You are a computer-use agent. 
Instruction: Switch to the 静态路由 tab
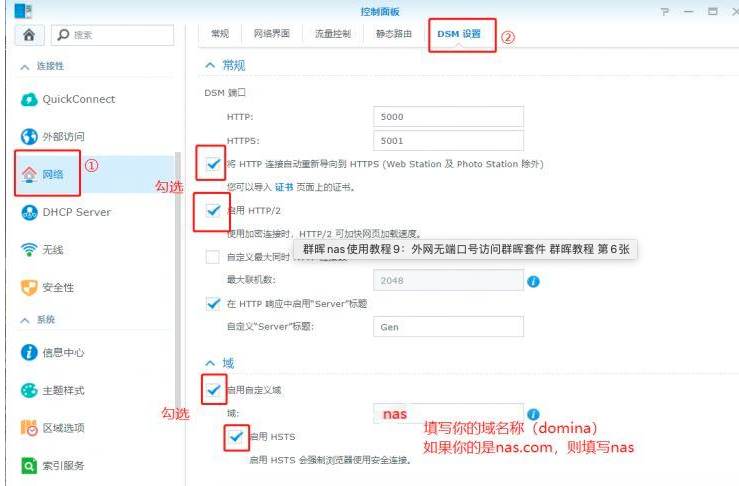click(392, 34)
